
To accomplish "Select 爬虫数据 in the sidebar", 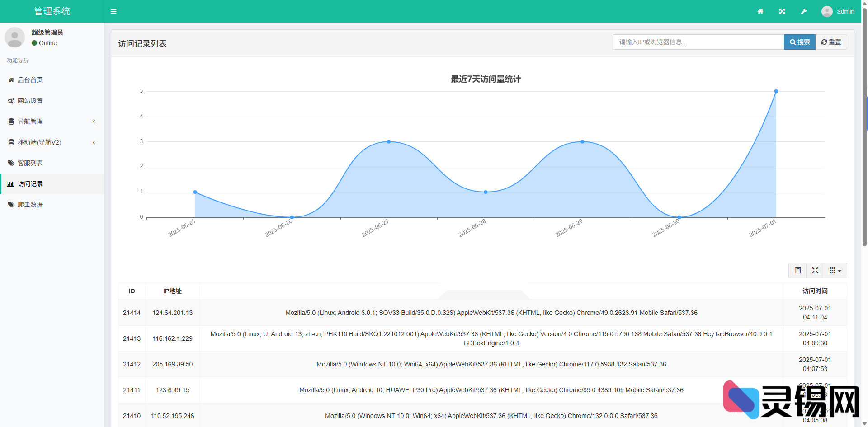I will tap(30, 204).
